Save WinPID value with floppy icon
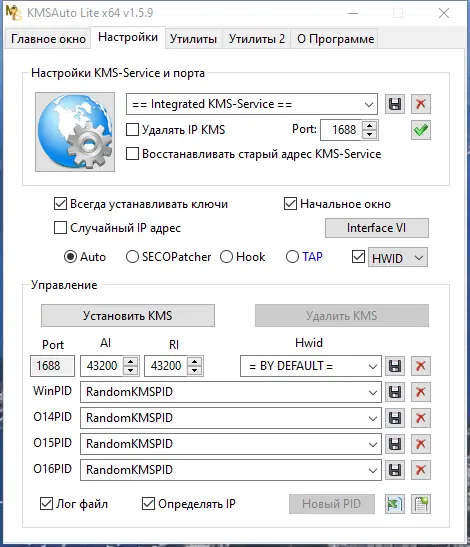Viewport: 470px width, 547px height. coord(395,392)
